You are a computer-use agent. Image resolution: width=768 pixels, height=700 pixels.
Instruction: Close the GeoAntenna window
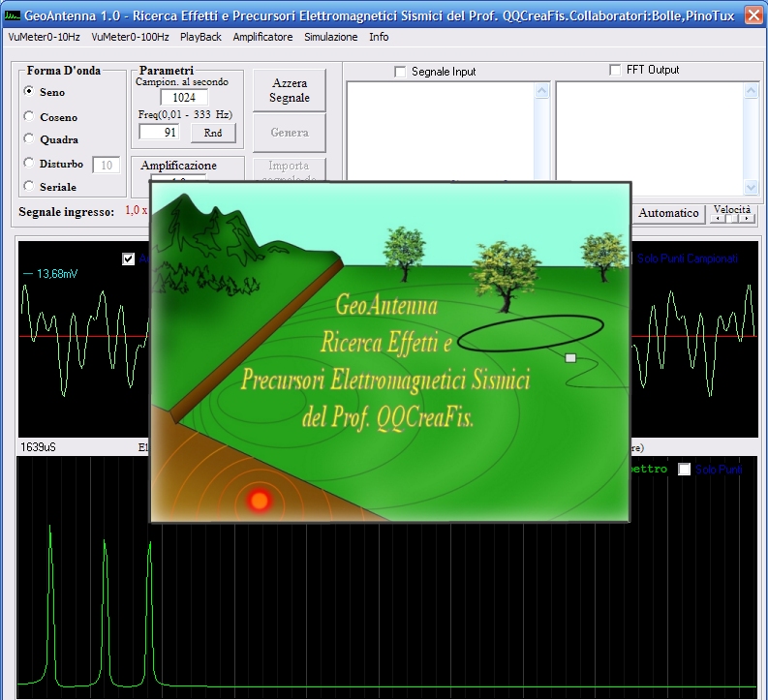tap(753, 15)
